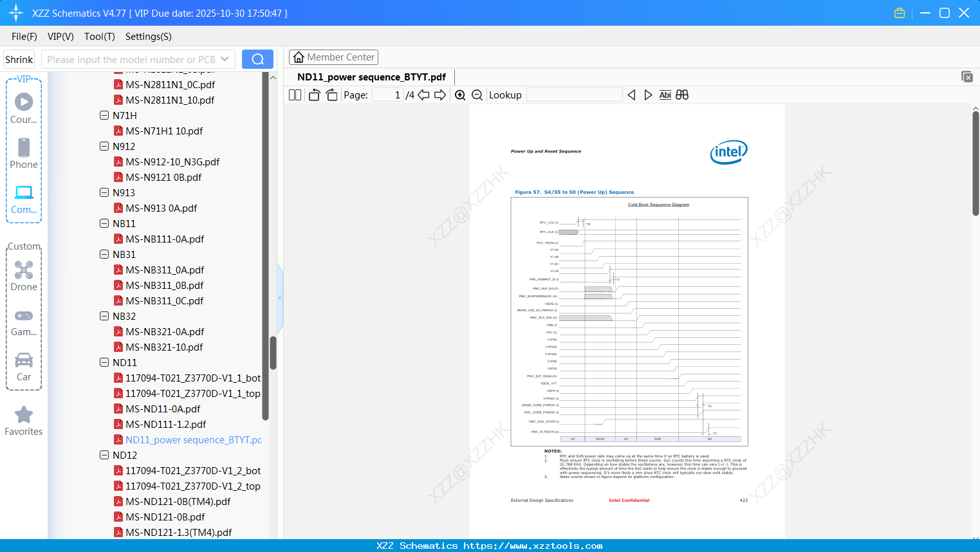Open MS-N2811N1_0C.pdf
The width and height of the screenshot is (980, 552).
tap(170, 84)
